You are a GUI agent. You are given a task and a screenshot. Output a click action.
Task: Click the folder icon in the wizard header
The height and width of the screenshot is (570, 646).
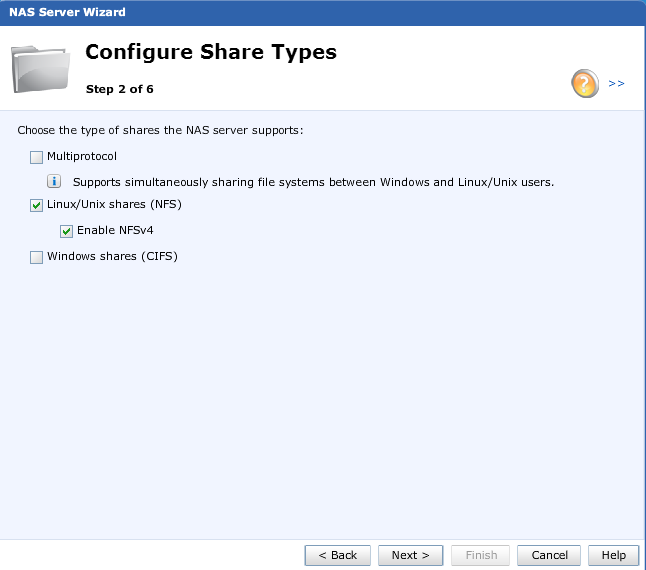tap(40, 68)
